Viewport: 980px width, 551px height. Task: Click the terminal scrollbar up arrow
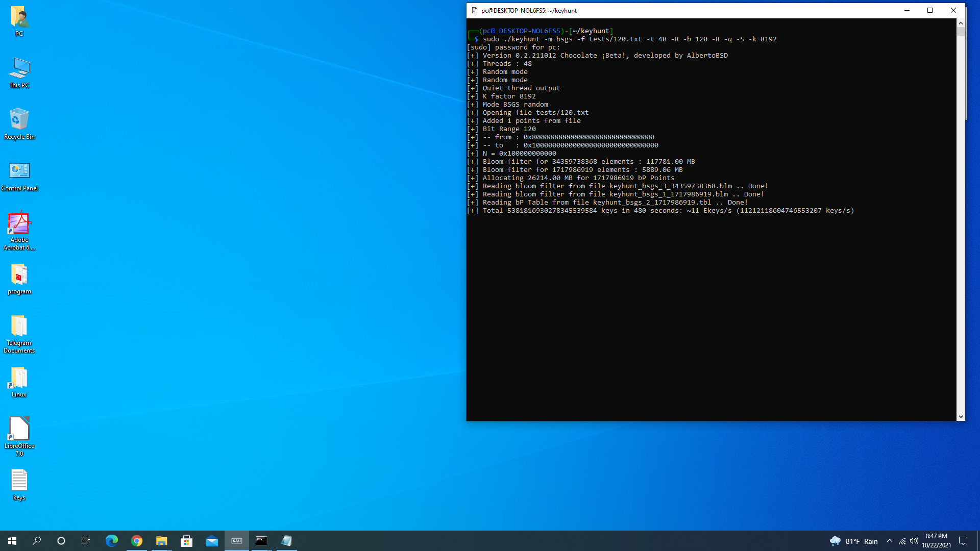click(x=961, y=23)
